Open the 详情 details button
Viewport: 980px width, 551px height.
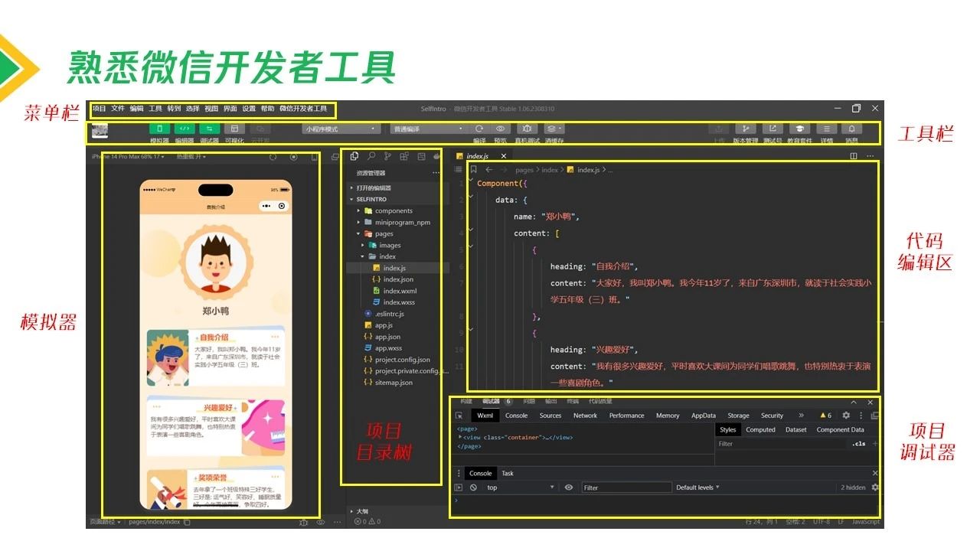826,129
